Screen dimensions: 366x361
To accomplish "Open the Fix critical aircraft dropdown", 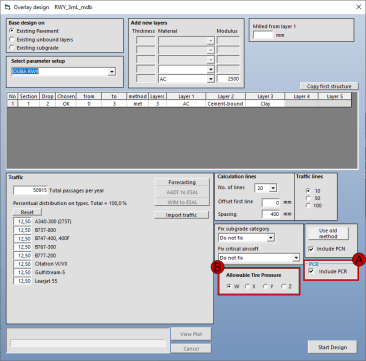I will [x=296, y=258].
